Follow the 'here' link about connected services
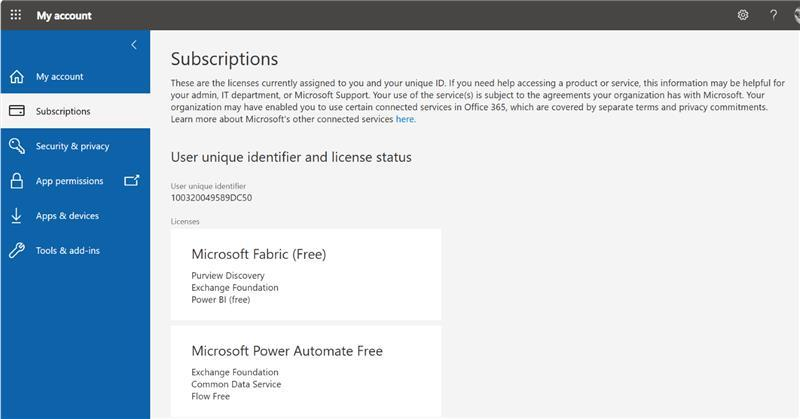 [x=406, y=119]
